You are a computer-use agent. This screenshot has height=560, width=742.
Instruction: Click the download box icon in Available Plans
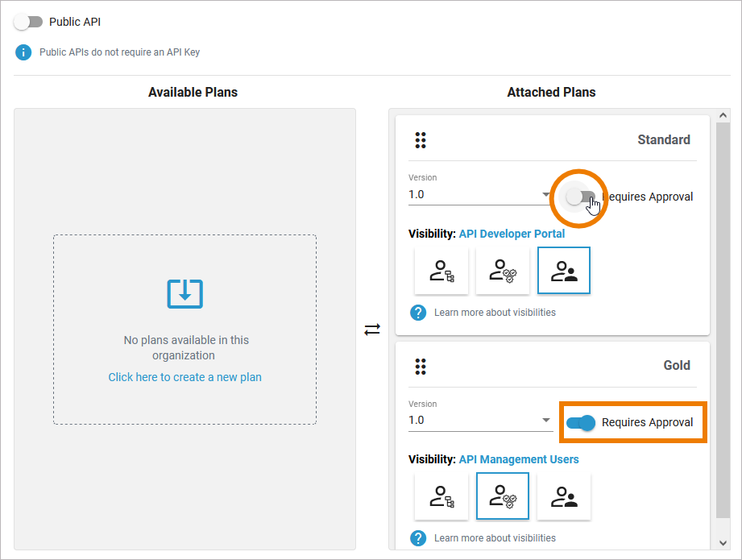184,293
